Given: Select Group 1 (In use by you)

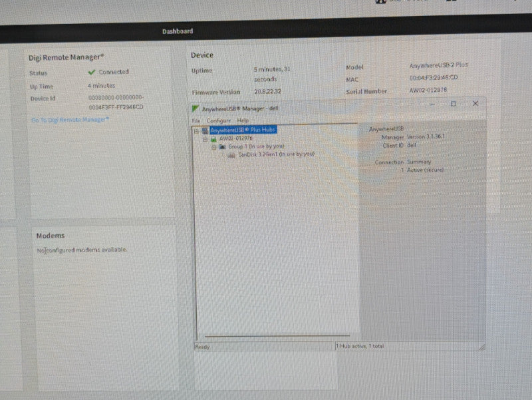Looking at the screenshot, I should coord(256,146).
